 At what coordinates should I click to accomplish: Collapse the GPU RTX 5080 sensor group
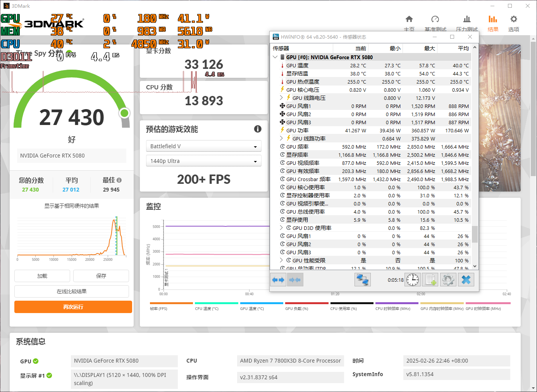pyautogui.click(x=275, y=57)
